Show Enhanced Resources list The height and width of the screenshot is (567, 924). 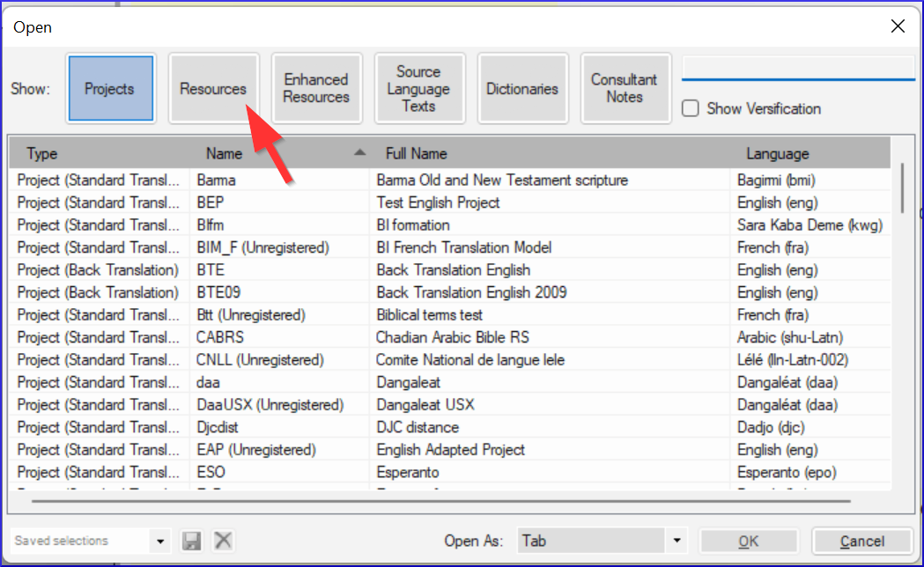316,88
